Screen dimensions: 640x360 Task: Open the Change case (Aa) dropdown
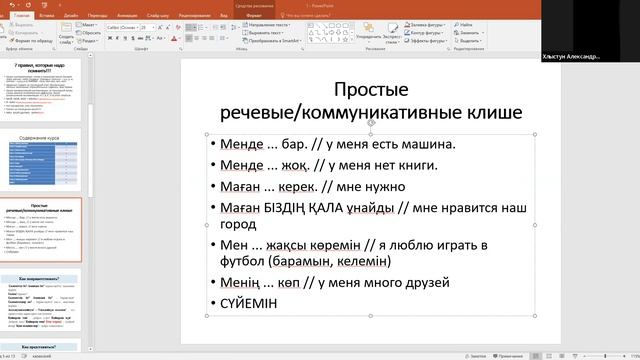click(160, 38)
